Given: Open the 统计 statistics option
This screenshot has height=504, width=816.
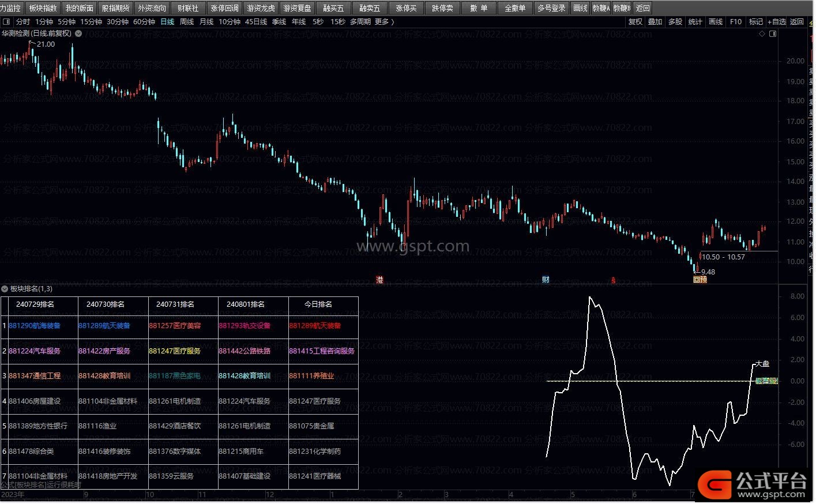Looking at the screenshot, I should tap(695, 22).
